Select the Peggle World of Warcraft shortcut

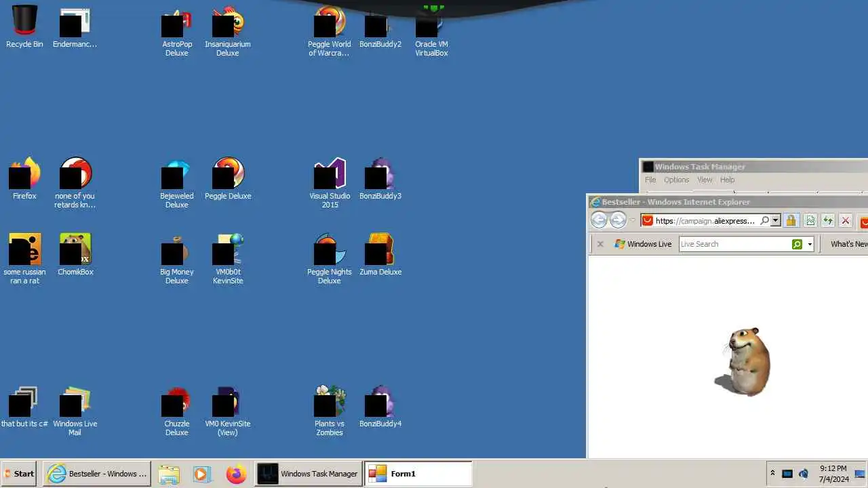[x=330, y=32]
